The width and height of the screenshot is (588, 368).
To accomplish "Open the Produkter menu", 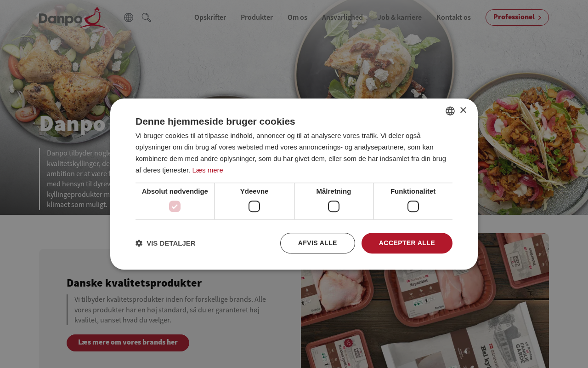I will coord(257,17).
